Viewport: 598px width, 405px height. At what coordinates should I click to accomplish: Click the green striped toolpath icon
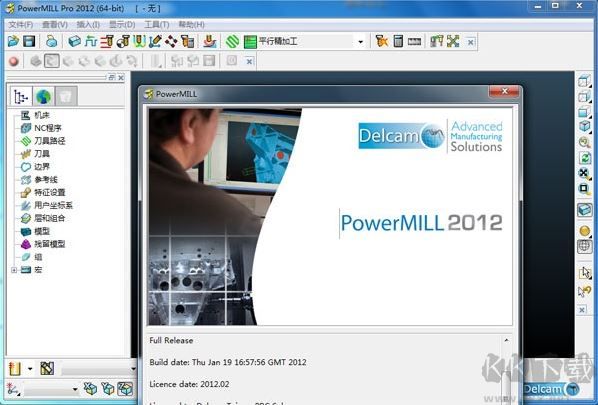[x=232, y=41]
